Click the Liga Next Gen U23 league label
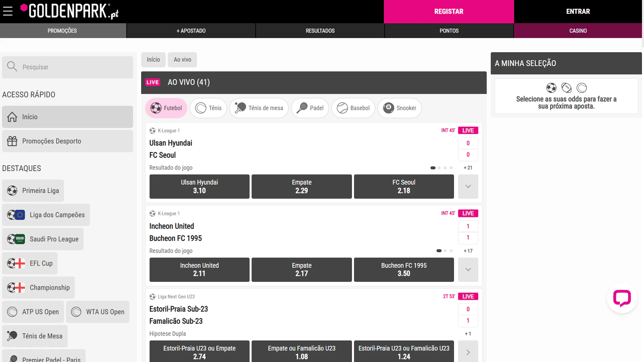 click(x=176, y=297)
